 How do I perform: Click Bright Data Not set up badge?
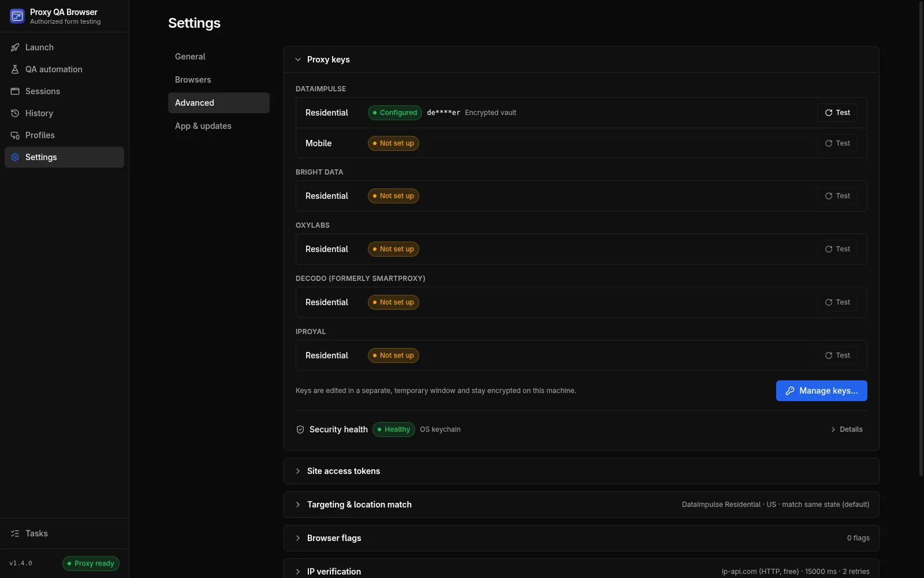(393, 196)
